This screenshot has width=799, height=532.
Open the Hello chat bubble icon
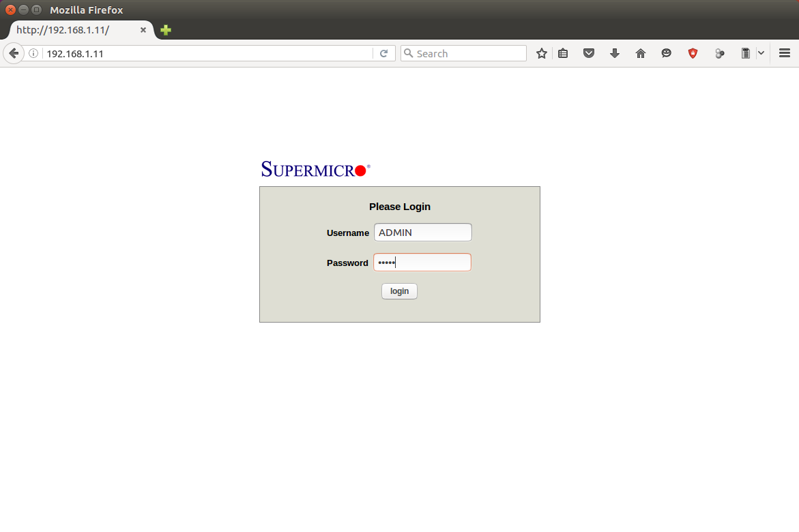666,53
